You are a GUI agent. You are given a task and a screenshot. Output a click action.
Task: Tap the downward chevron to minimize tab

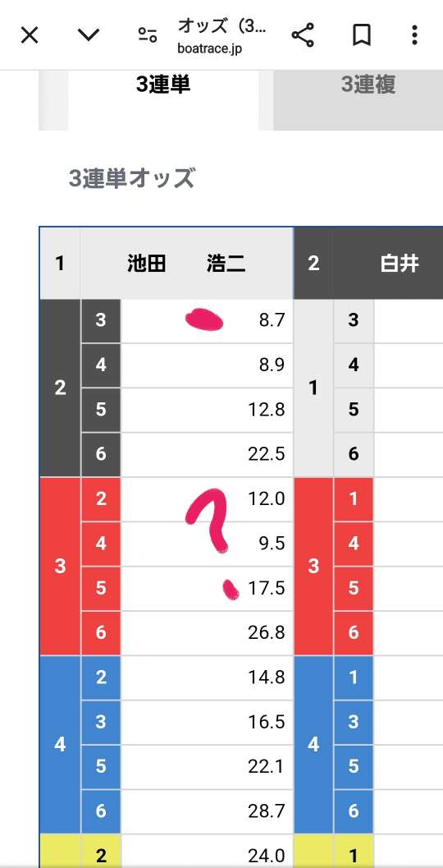pos(88,35)
